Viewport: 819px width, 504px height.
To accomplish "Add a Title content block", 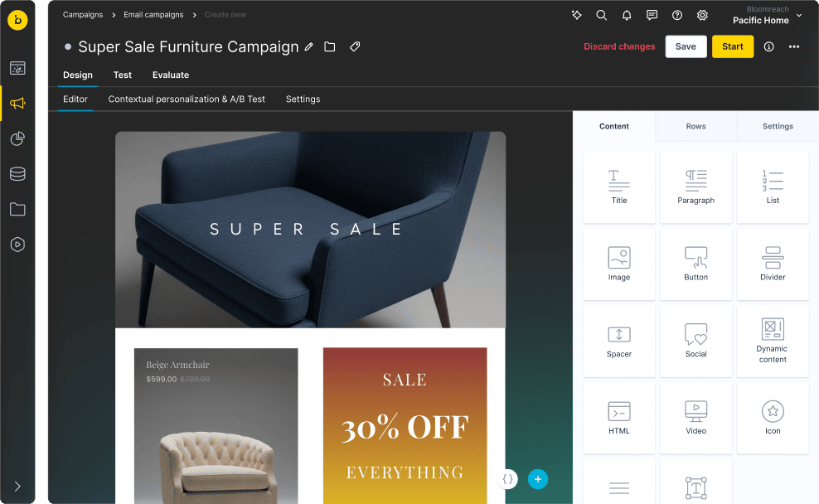I will 619,187.
